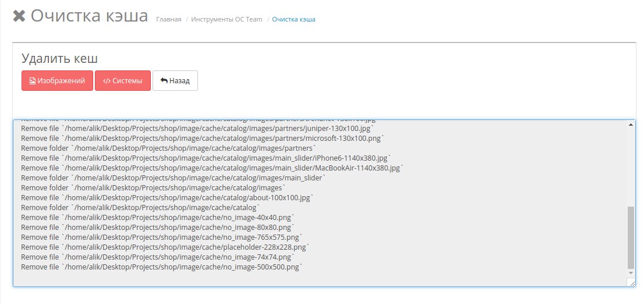Click the log line for MacBookAir-1140x380.jpg
Viewport: 644px width, 305px height.
(213, 168)
